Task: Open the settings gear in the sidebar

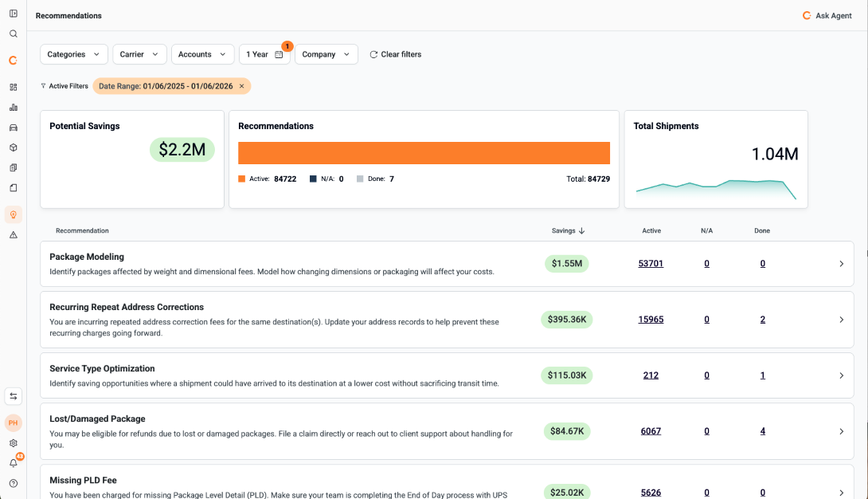Action: click(x=13, y=443)
